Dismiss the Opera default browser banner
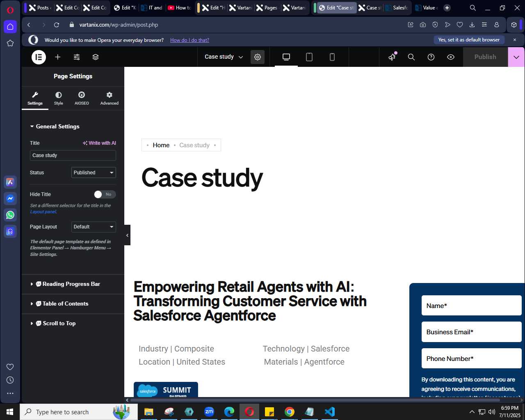Screen dimensions: 525x420 click(x=515, y=40)
